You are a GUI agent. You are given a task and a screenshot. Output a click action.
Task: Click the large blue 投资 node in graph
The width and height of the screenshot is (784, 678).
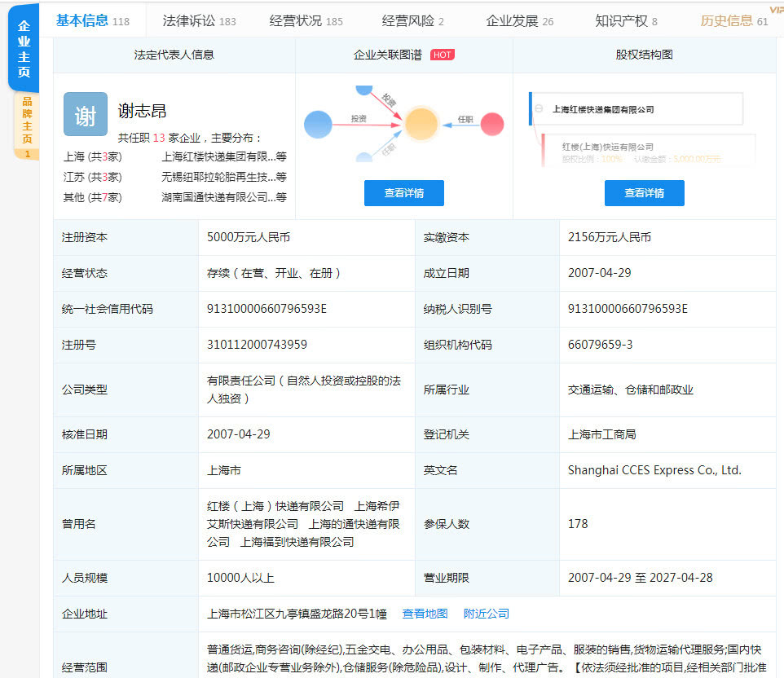pos(318,125)
